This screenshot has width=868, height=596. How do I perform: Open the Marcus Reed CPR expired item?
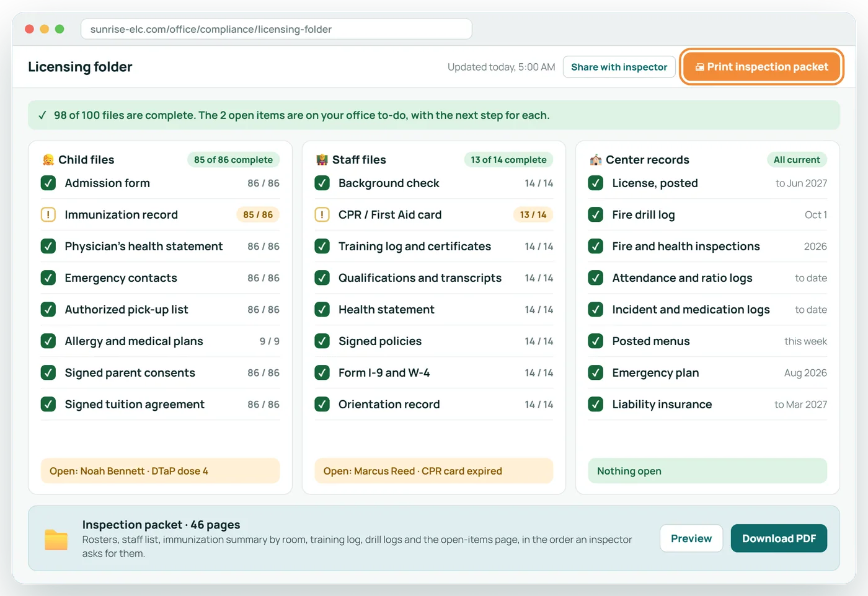tap(433, 471)
